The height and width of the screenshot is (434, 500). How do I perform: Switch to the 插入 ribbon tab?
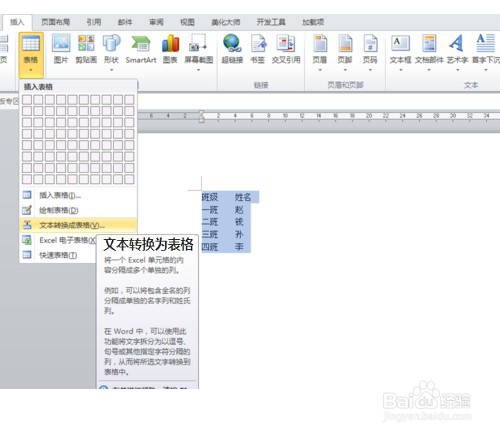[17, 22]
